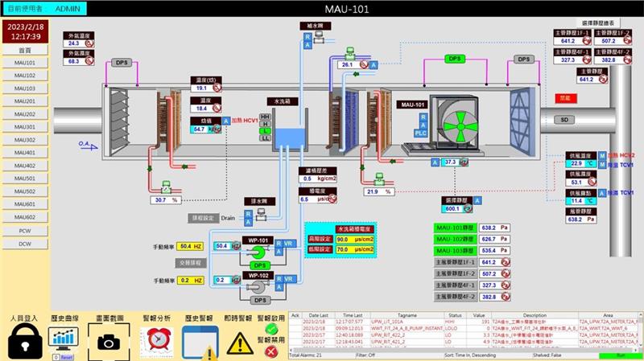Toggle the R mode button for WP-101

(279, 244)
